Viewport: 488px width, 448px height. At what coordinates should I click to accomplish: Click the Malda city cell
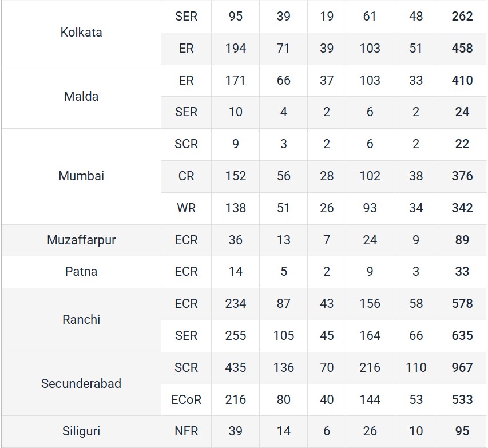pos(81,97)
